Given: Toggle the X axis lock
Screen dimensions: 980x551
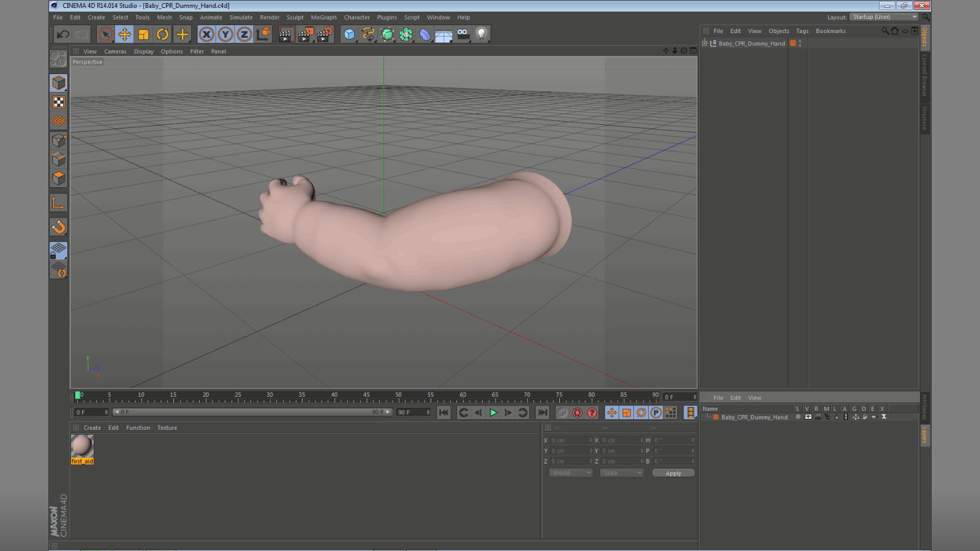Looking at the screenshot, I should (206, 34).
